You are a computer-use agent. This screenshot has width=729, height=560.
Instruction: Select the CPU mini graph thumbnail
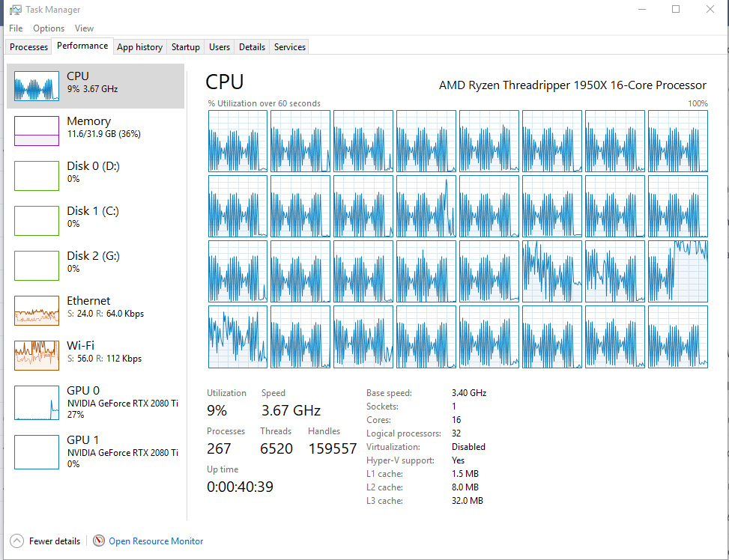[x=37, y=86]
